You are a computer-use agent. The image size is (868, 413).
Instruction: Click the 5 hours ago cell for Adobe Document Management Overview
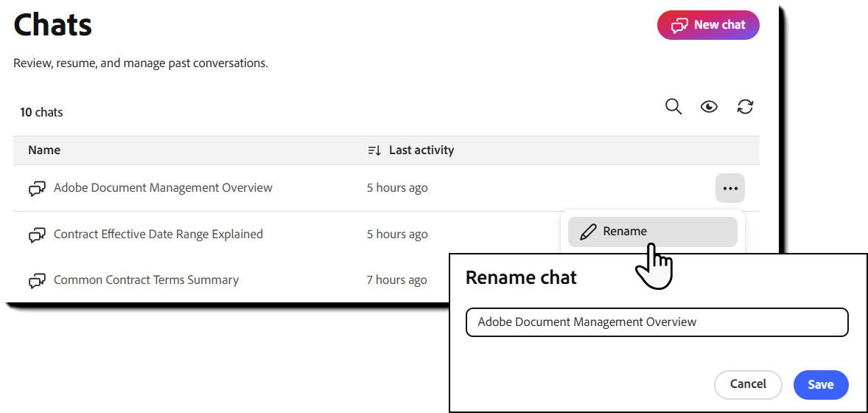397,188
